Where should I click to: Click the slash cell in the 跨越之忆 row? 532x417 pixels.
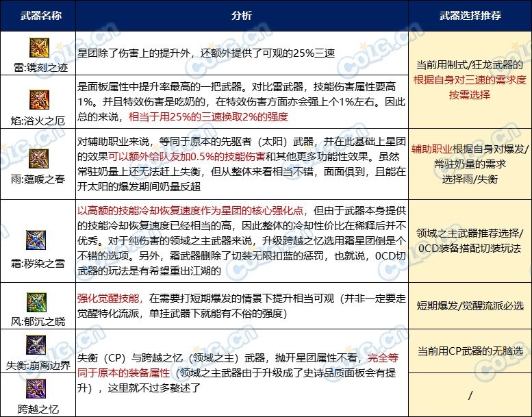tap(470, 394)
